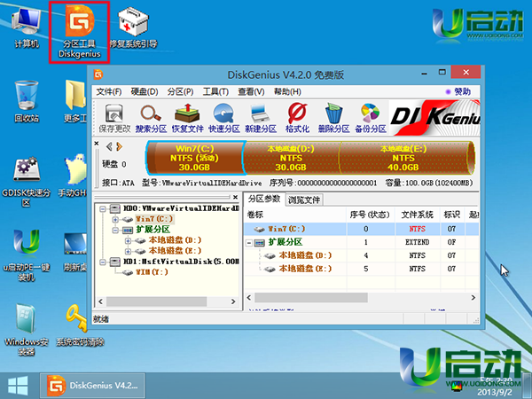Switch to the 浏览文件 tab
The width and height of the screenshot is (532, 399).
(304, 199)
